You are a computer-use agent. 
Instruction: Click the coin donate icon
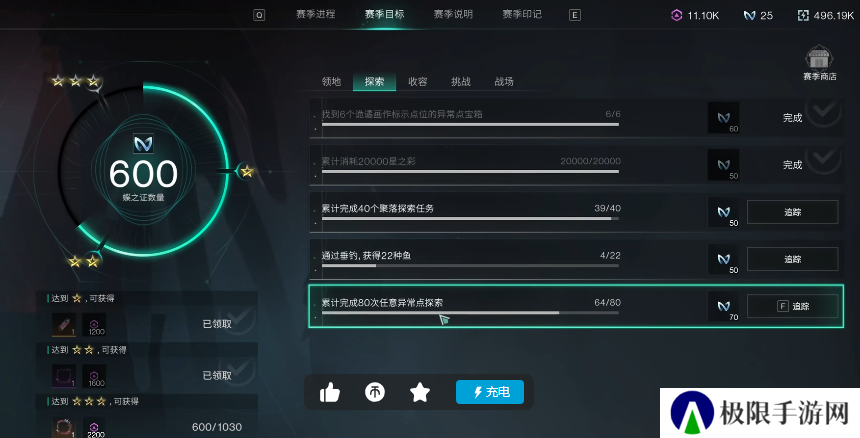click(375, 391)
